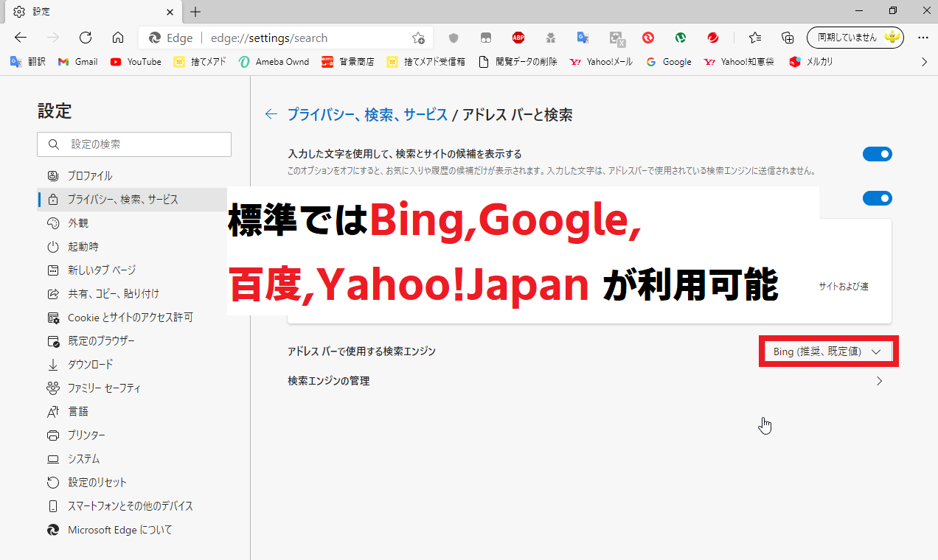
Task: Show more bookmarks with the overflow chevron
Action: pyautogui.click(x=925, y=62)
